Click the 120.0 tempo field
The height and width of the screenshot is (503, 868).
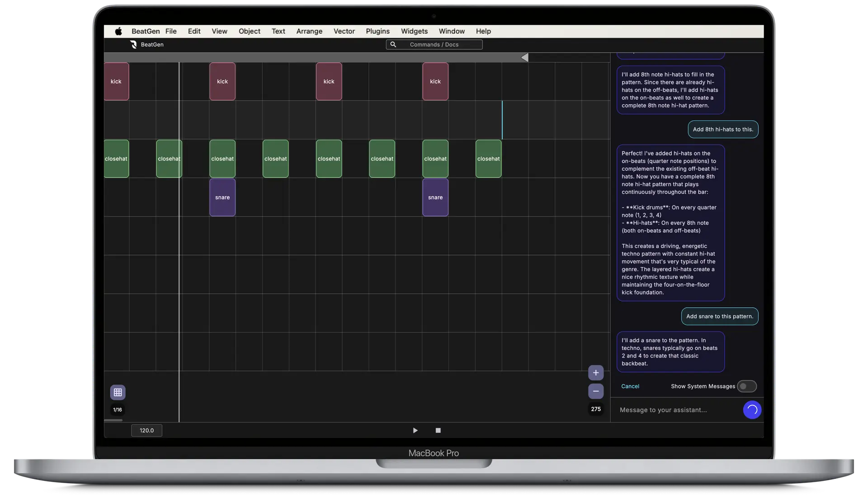[146, 430]
